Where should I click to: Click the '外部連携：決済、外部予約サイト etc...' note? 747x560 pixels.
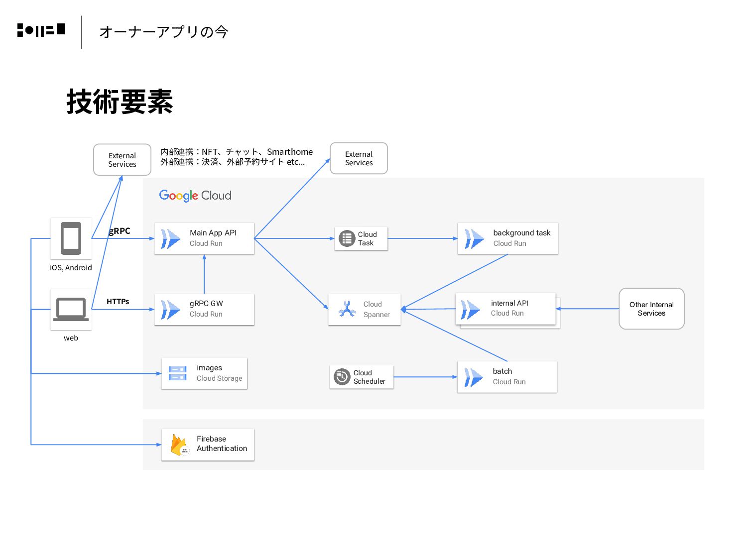point(233,162)
